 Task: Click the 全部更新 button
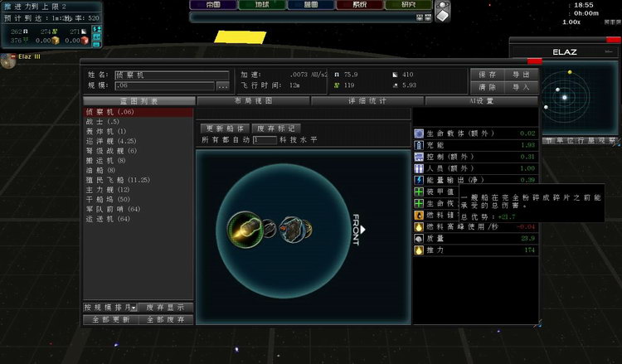(110, 319)
